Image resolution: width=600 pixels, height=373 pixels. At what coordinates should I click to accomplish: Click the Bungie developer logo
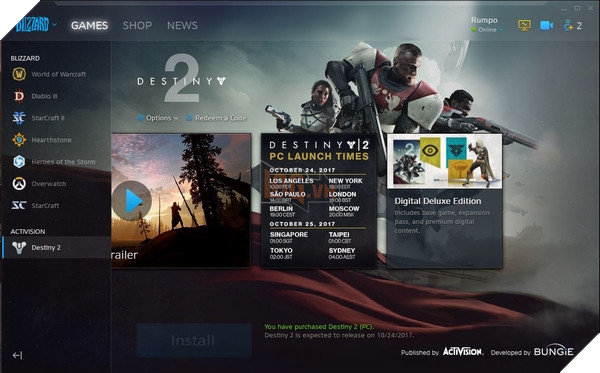pyautogui.click(x=553, y=351)
